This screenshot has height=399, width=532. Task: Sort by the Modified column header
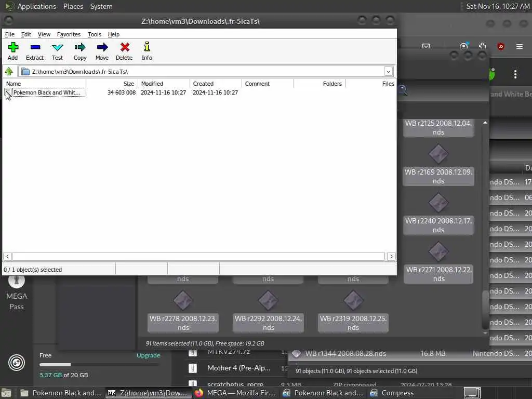164,84
